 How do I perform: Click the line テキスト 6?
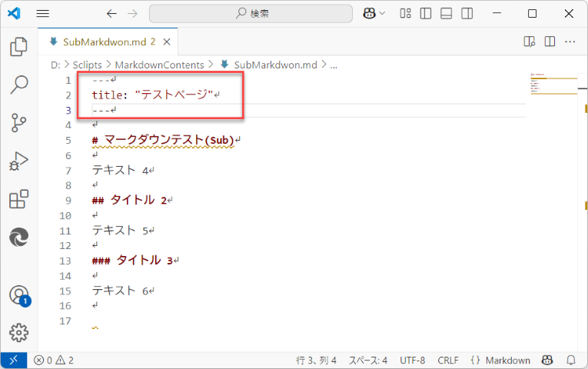click(121, 291)
